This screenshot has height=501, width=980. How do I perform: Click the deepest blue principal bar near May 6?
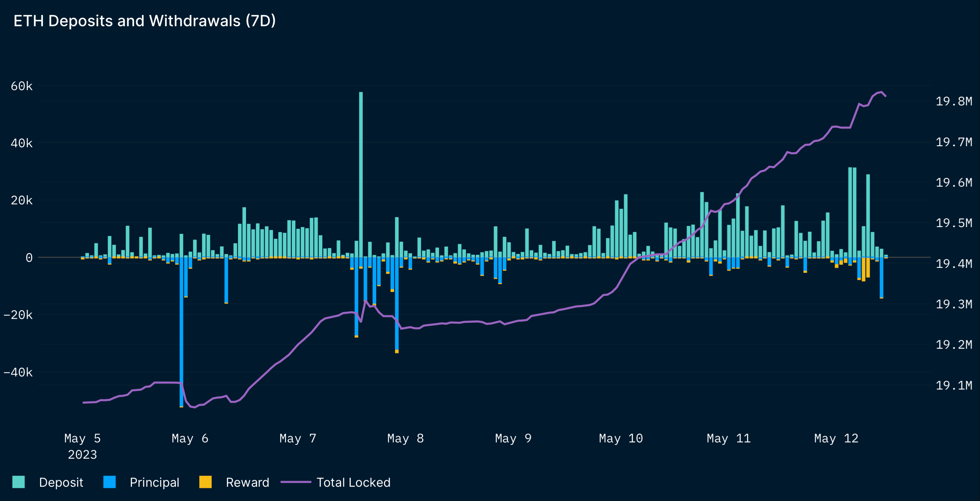[181, 331]
